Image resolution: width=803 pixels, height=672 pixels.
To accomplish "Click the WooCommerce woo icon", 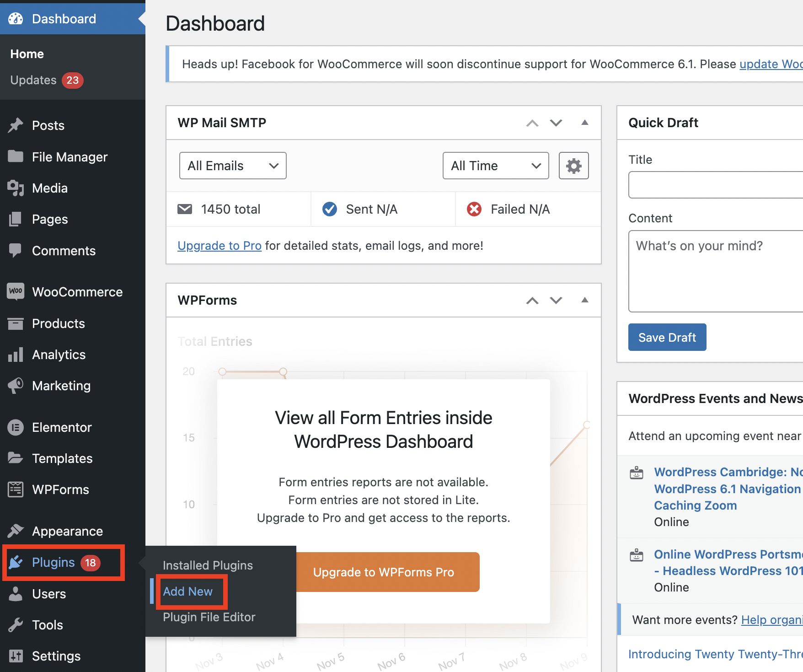I will (x=16, y=291).
